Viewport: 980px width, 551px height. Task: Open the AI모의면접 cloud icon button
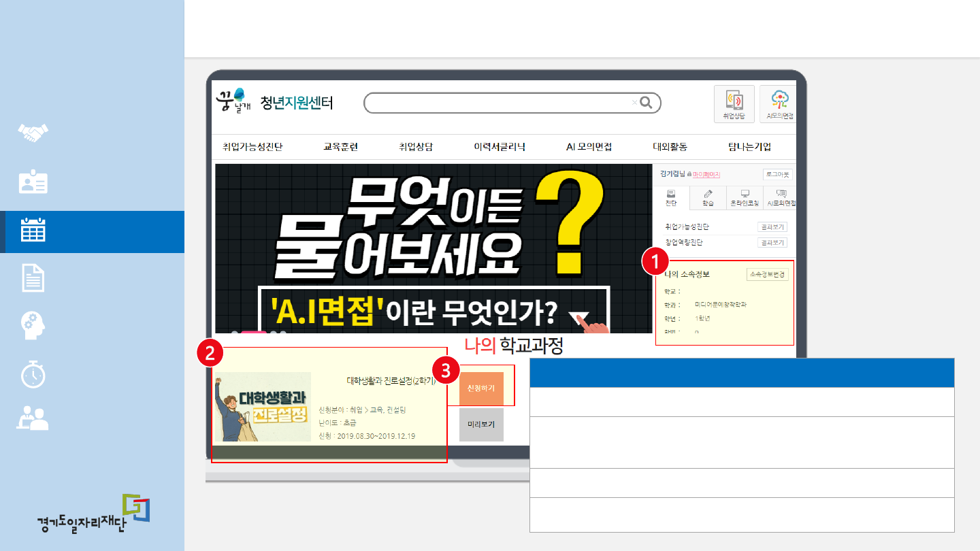779,104
